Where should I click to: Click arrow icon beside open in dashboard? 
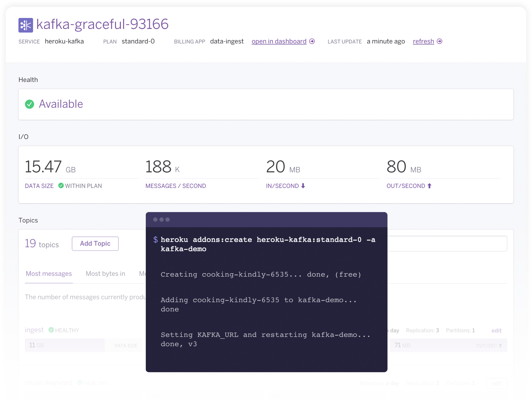[312, 41]
